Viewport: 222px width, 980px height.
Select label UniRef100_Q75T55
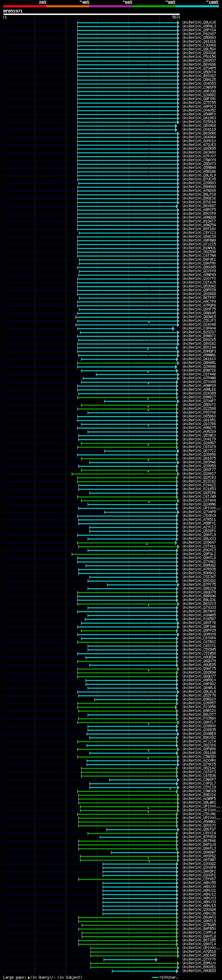[199, 103]
